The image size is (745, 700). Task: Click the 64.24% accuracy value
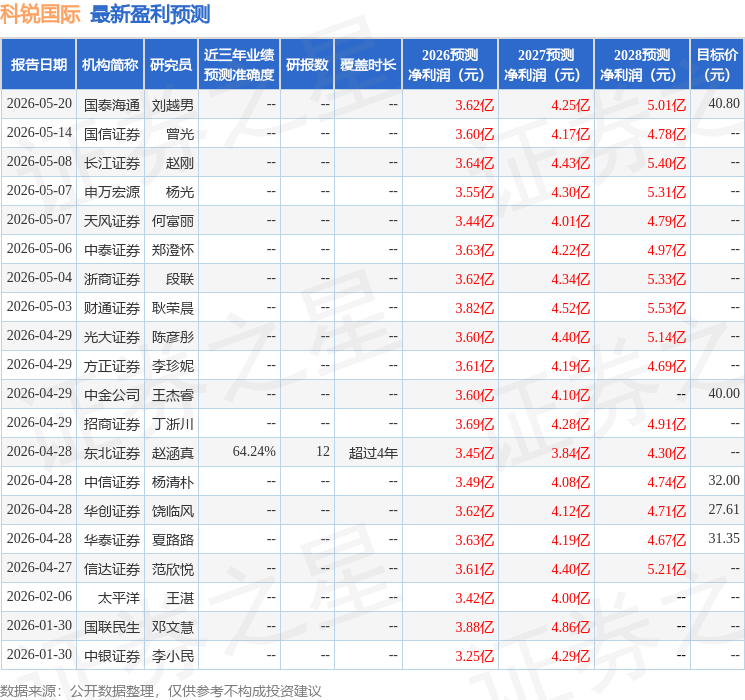[254, 452]
